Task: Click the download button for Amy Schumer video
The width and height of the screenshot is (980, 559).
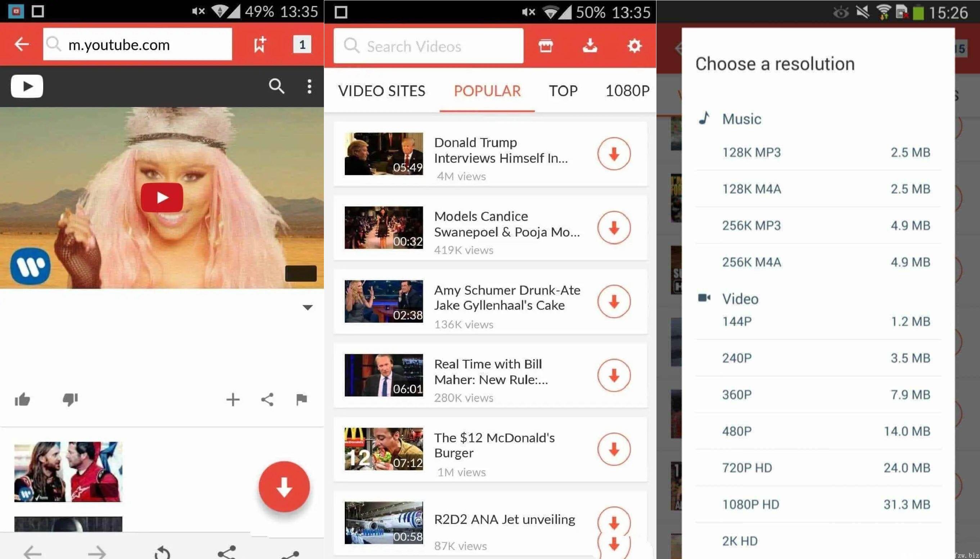Action: (614, 301)
